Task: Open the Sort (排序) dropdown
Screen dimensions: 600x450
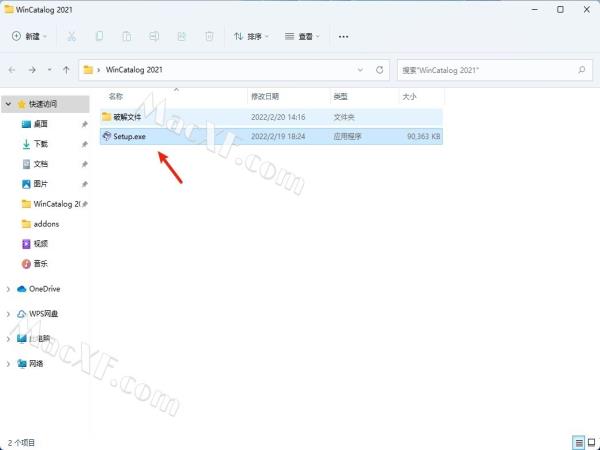Action: click(x=251, y=36)
